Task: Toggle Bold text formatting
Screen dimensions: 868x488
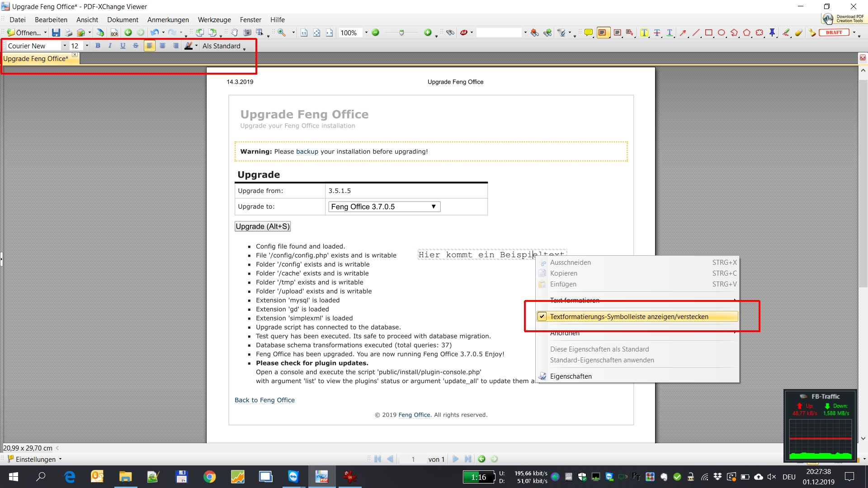Action: [98, 46]
